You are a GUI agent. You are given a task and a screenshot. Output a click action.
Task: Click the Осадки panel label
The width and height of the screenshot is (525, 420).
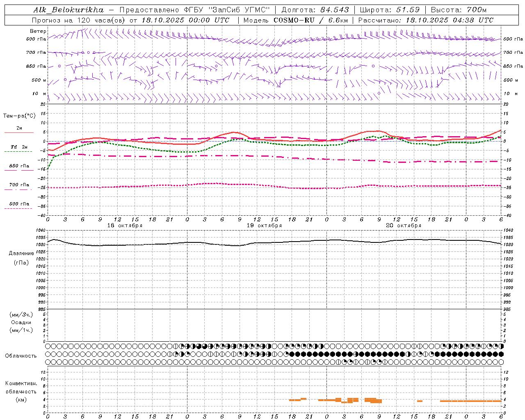(21, 322)
